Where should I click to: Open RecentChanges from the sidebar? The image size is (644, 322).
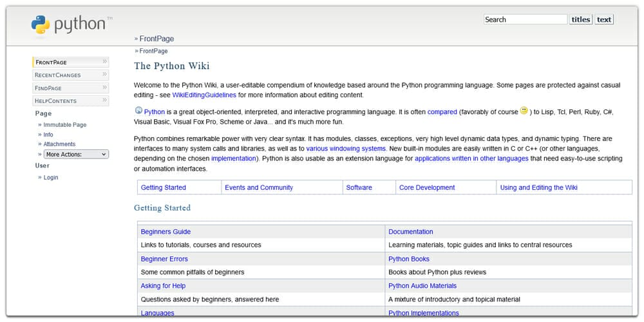[x=71, y=75]
